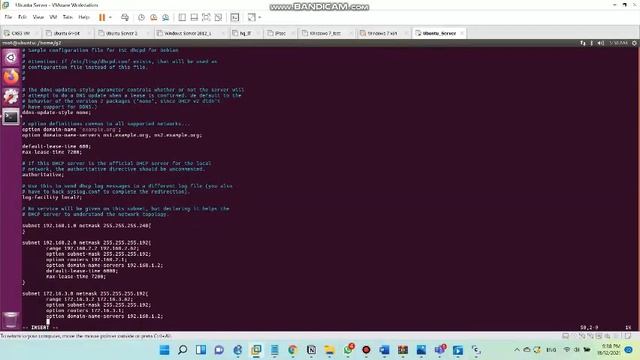Open the Help menu
Screen dimensions: 640x360
coord(84,17)
